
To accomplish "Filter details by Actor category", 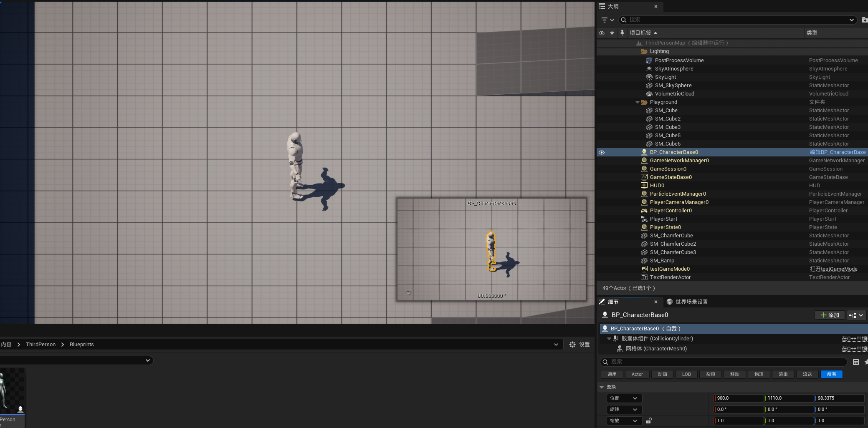I will click(x=637, y=375).
